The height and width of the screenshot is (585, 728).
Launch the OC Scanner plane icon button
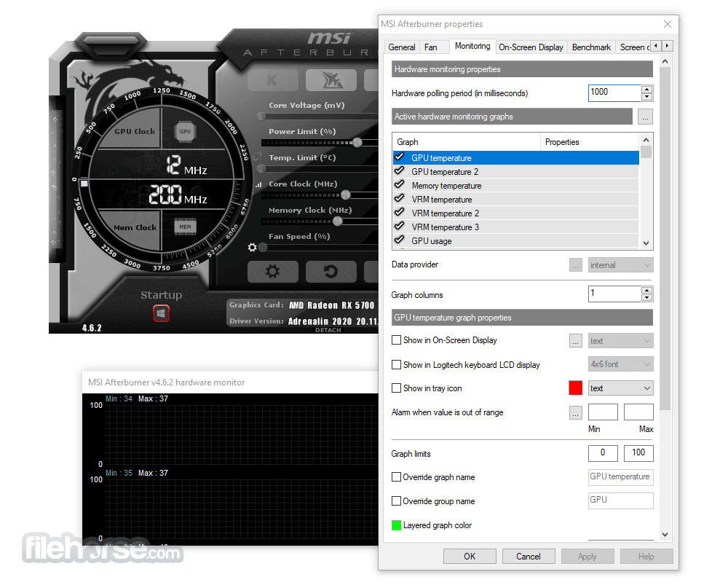click(331, 80)
